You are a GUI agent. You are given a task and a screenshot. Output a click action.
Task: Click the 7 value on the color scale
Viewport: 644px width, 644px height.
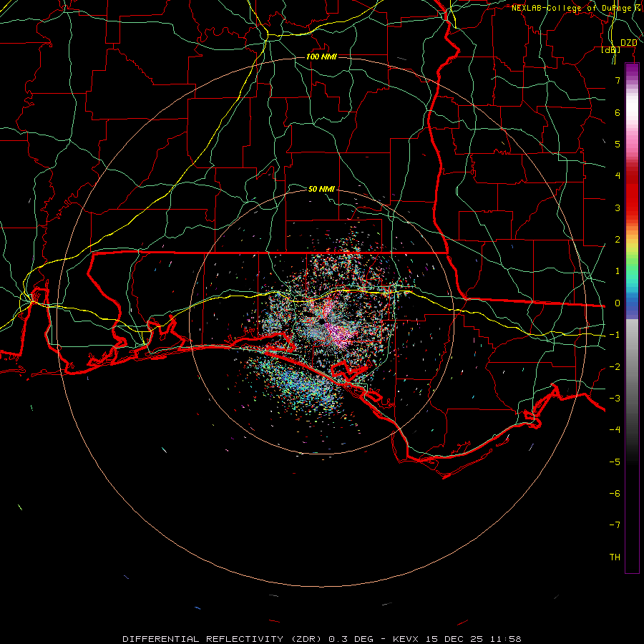click(x=618, y=80)
